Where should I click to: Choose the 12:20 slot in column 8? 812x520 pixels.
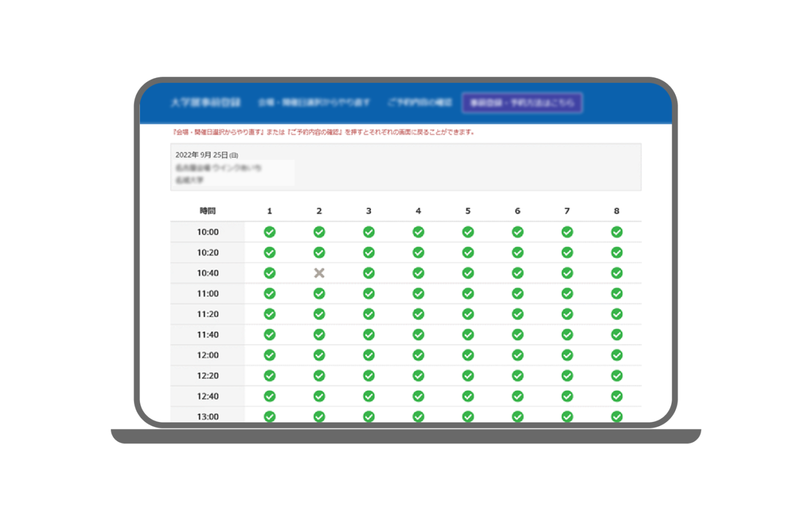pos(617,376)
